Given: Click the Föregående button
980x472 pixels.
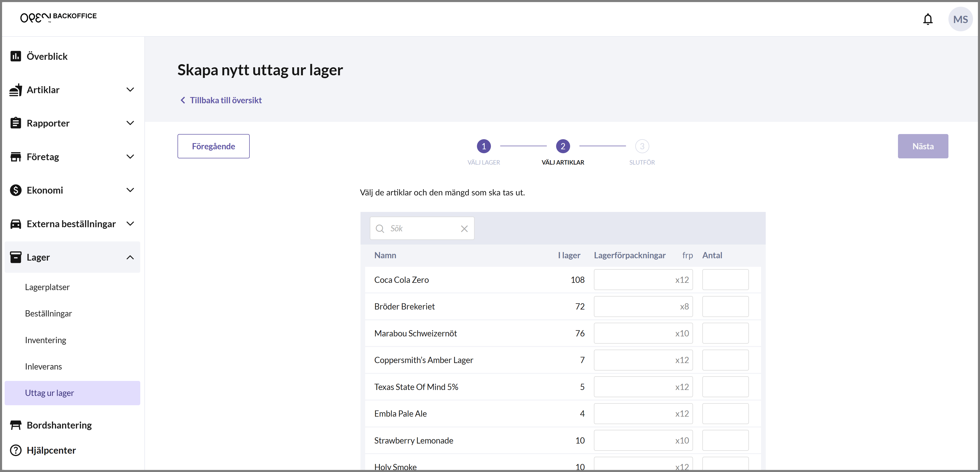Looking at the screenshot, I should [213, 146].
